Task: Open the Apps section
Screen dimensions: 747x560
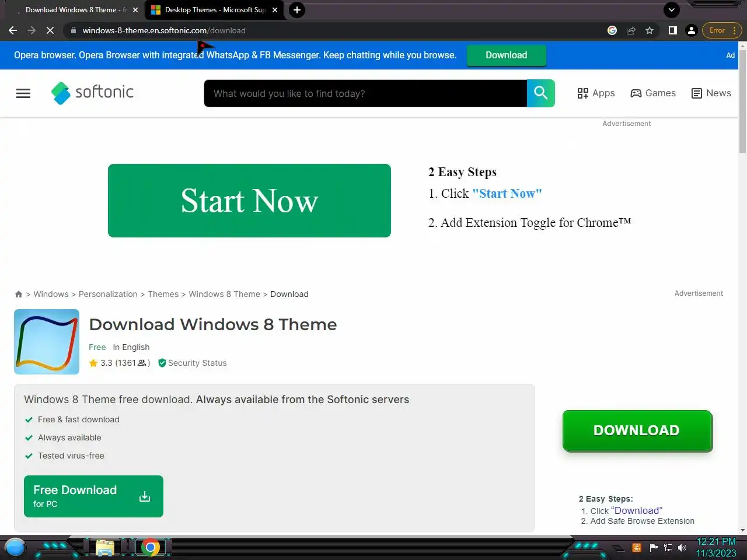Action: pyautogui.click(x=596, y=93)
